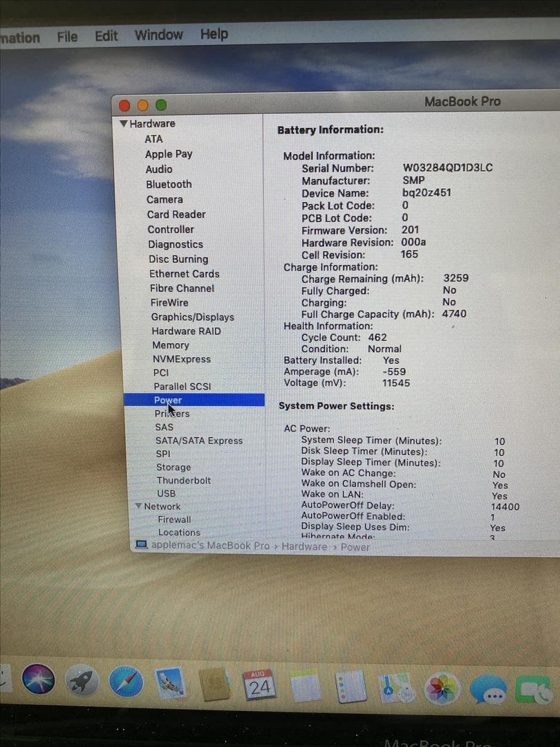The height and width of the screenshot is (747, 560).
Task: Open the Help menu
Action: coord(214,34)
